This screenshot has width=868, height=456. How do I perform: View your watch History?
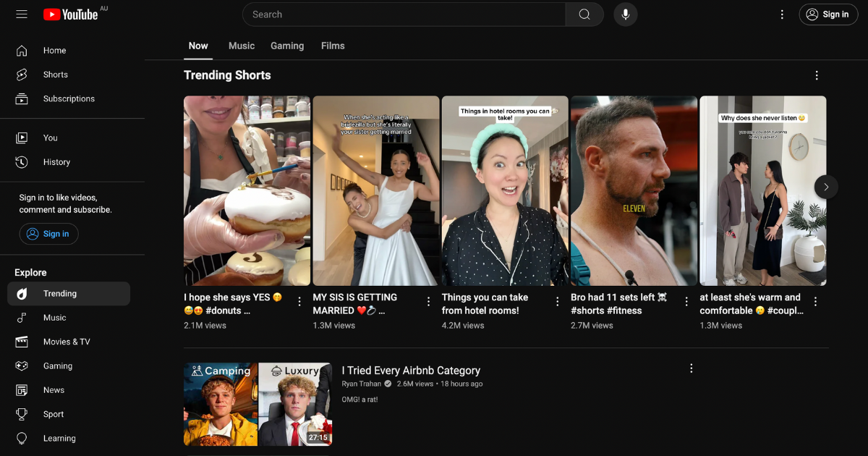tap(56, 161)
